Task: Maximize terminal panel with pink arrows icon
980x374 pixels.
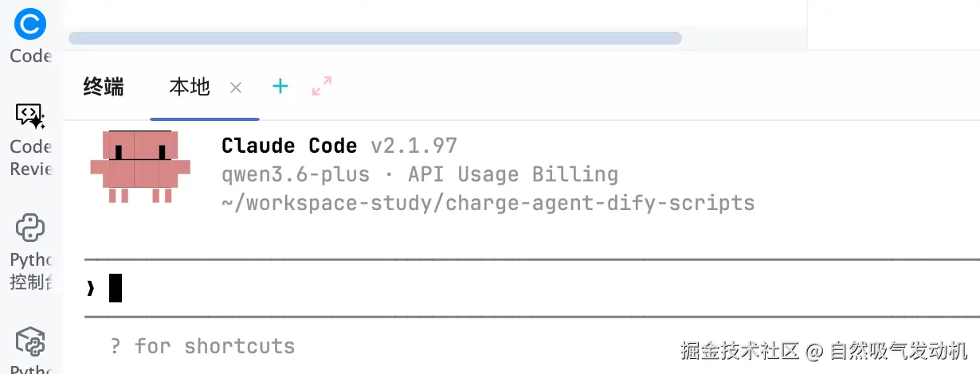Action: 322,87
